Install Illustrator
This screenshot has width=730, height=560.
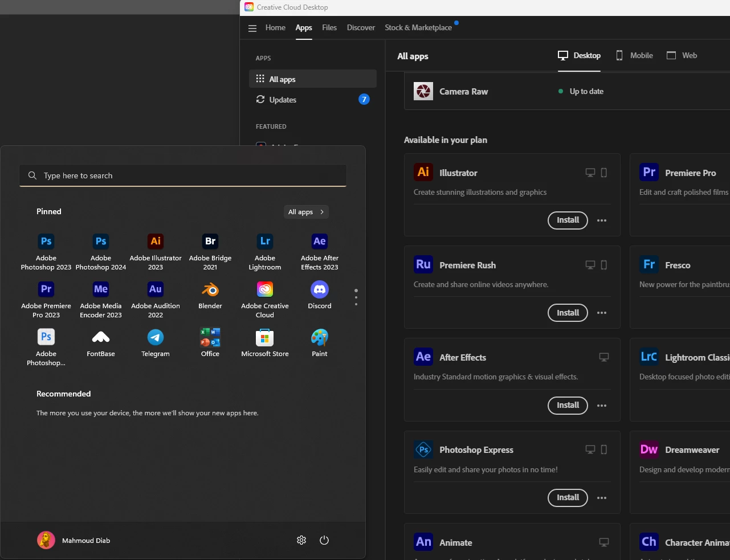(x=568, y=220)
